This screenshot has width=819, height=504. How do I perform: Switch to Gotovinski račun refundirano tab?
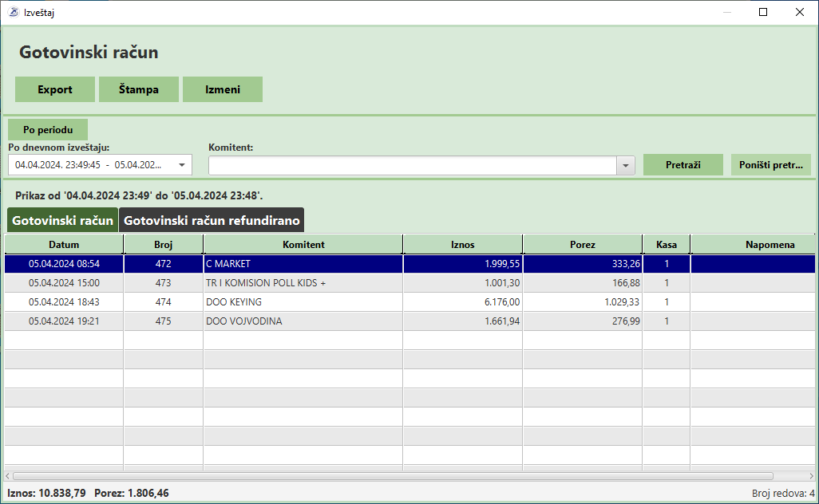pos(212,220)
